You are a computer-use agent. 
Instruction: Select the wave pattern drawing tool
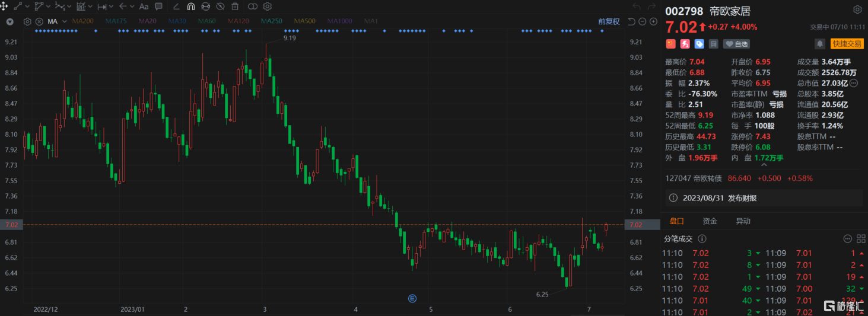(x=60, y=7)
